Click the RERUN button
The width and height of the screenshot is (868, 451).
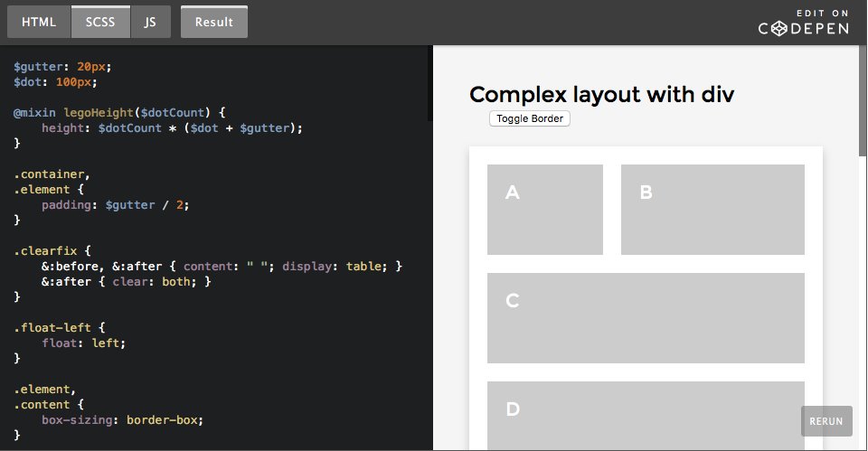(x=826, y=421)
